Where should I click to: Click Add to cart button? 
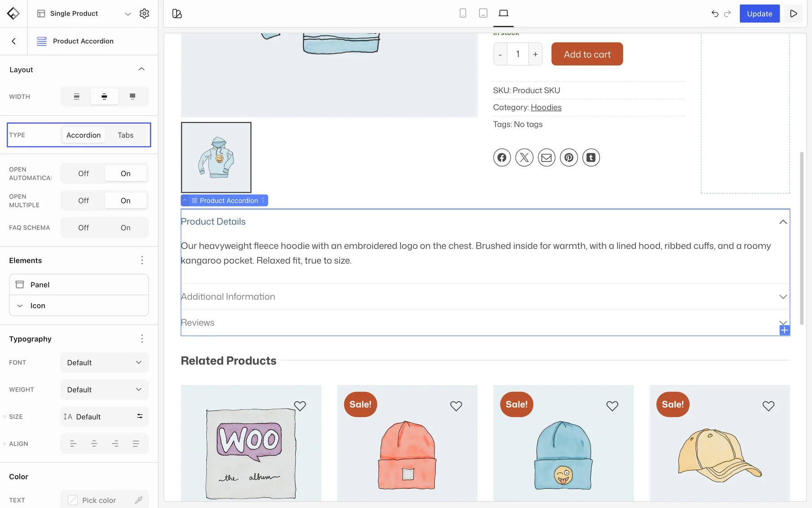(587, 54)
